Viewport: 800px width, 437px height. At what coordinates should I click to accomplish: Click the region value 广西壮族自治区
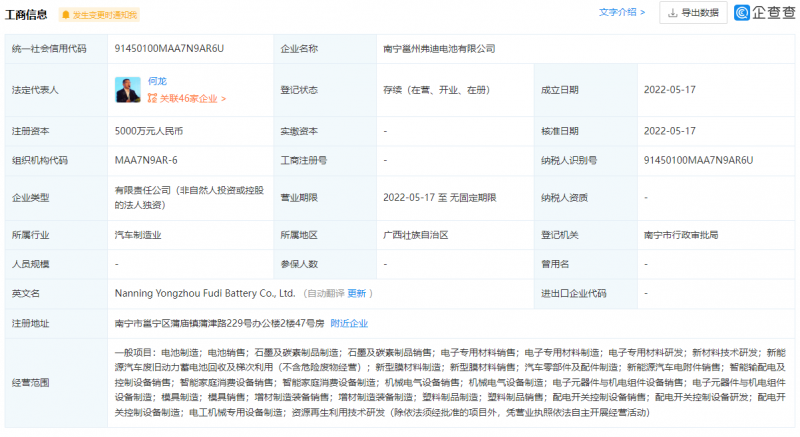[x=415, y=235]
